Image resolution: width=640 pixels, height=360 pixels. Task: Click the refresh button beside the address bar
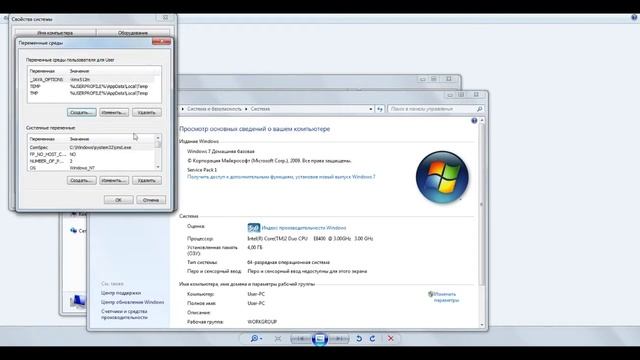[x=380, y=109]
